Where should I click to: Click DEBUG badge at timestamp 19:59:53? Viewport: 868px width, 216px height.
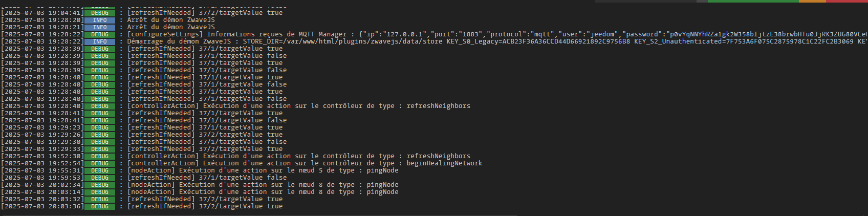(100, 178)
